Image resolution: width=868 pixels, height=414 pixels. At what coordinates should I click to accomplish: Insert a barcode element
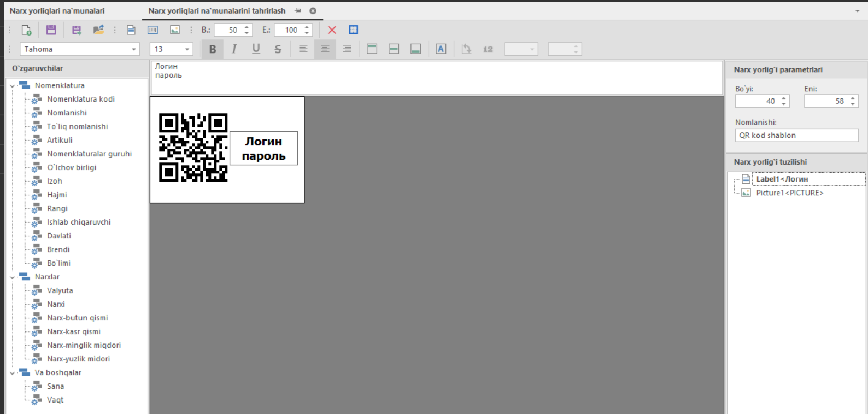pos(153,30)
